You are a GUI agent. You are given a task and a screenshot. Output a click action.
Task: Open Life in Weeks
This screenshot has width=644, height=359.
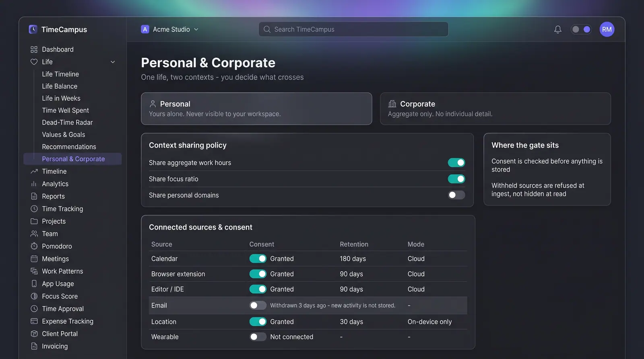tap(61, 98)
